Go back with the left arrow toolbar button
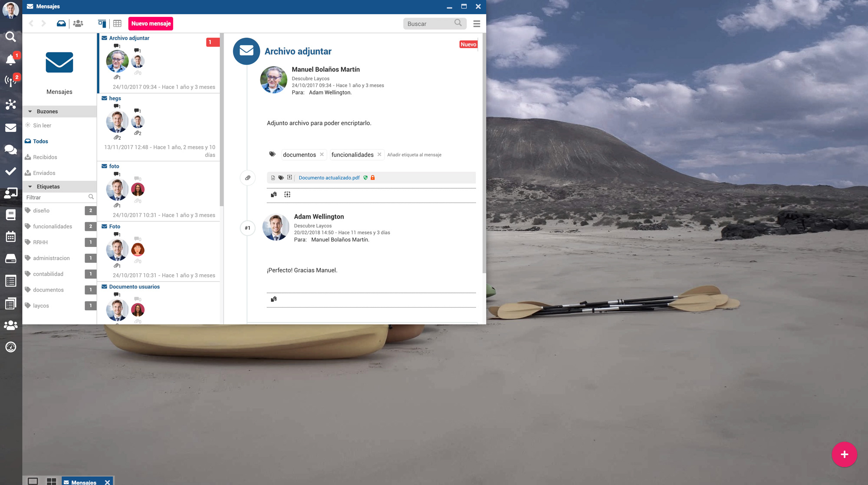868x485 pixels. click(31, 23)
